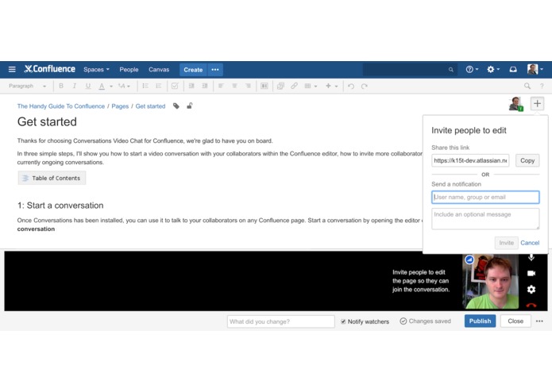552x392 pixels.
Task: Click the plus invite people button
Action: click(537, 103)
